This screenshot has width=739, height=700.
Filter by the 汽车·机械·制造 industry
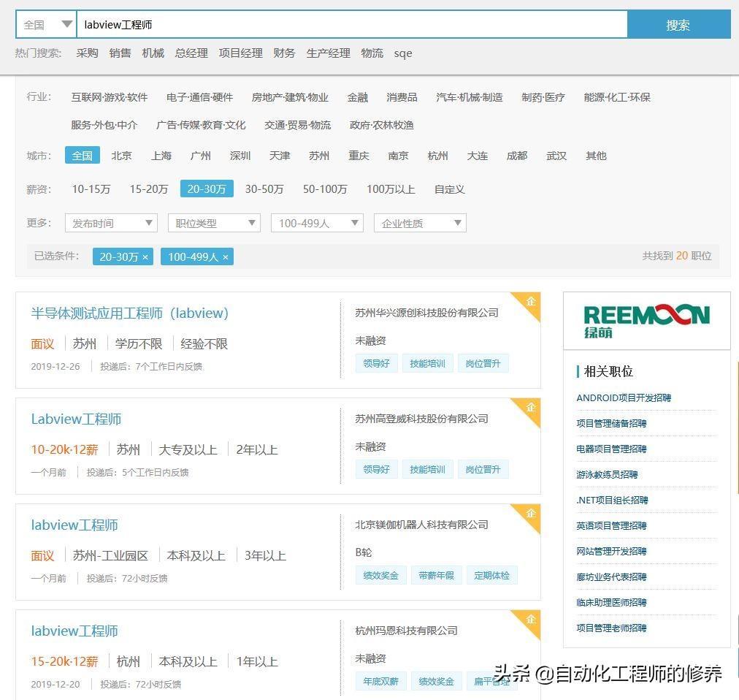[x=469, y=97]
